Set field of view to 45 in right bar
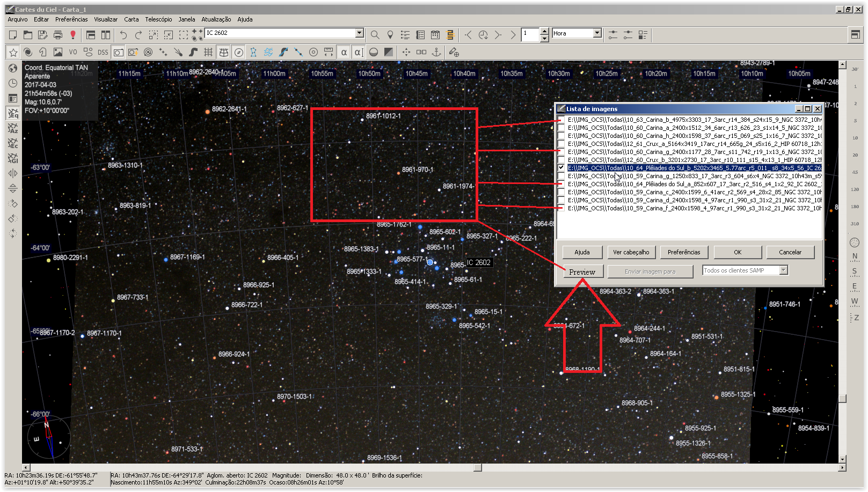The height and width of the screenshot is (492, 868). [855, 172]
